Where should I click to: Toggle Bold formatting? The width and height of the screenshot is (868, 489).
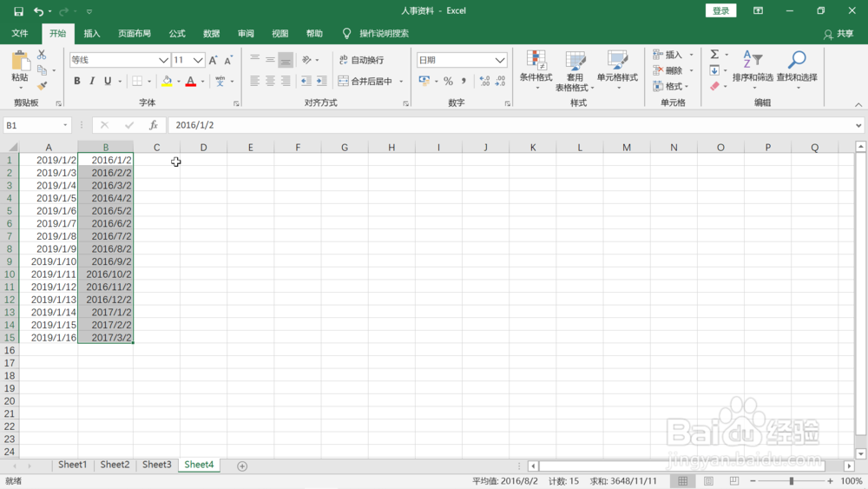tap(77, 82)
